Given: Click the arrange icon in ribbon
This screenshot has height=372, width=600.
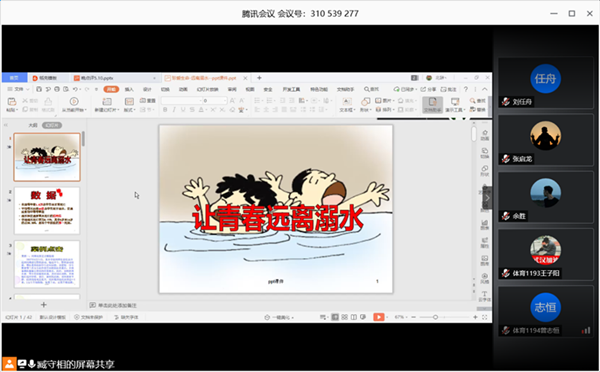Looking at the screenshot, I should click(378, 109).
